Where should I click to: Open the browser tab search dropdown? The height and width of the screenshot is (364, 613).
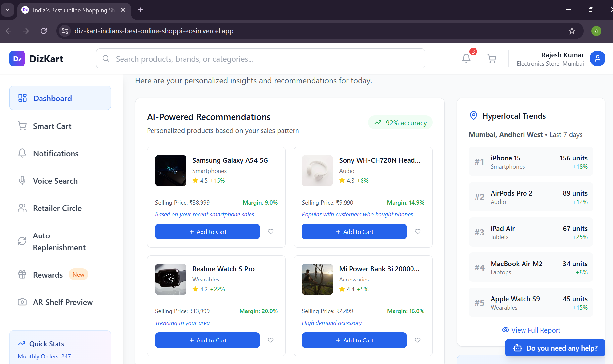tap(8, 10)
